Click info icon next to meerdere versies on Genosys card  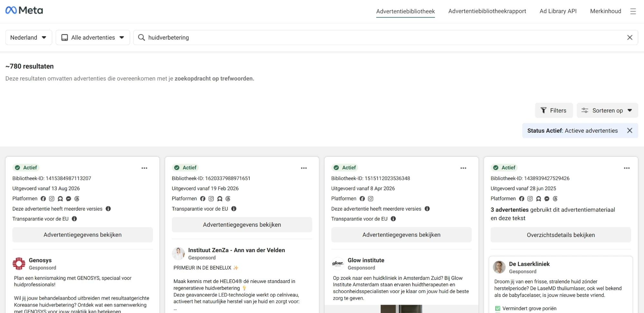coord(108,209)
